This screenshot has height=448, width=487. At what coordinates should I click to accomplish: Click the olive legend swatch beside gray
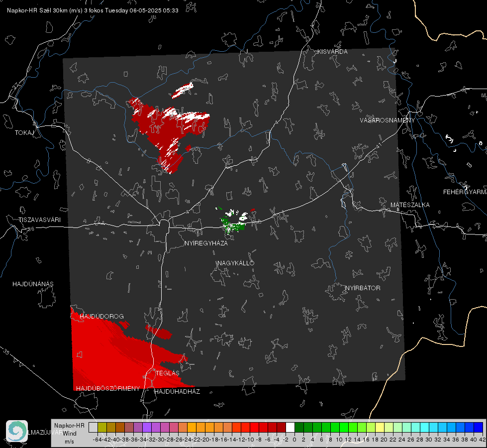[x=102, y=427]
